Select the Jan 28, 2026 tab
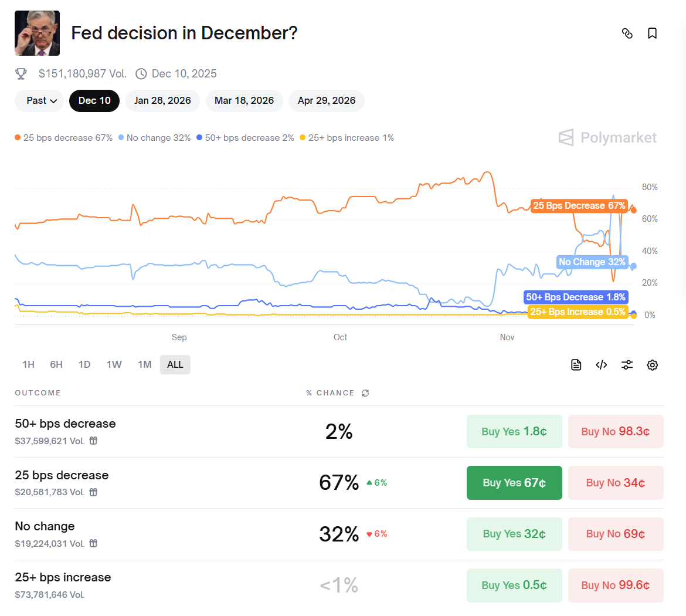Image resolution: width=686 pixels, height=616 pixels. pyautogui.click(x=162, y=101)
